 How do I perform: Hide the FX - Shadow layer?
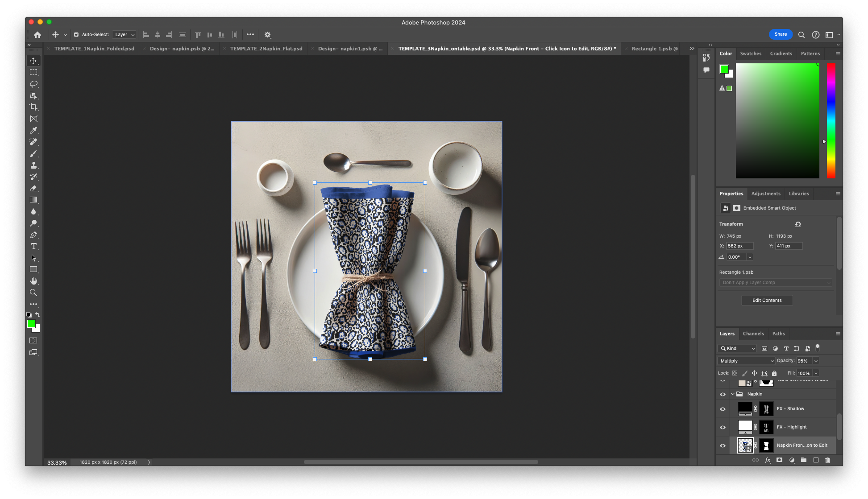point(723,409)
